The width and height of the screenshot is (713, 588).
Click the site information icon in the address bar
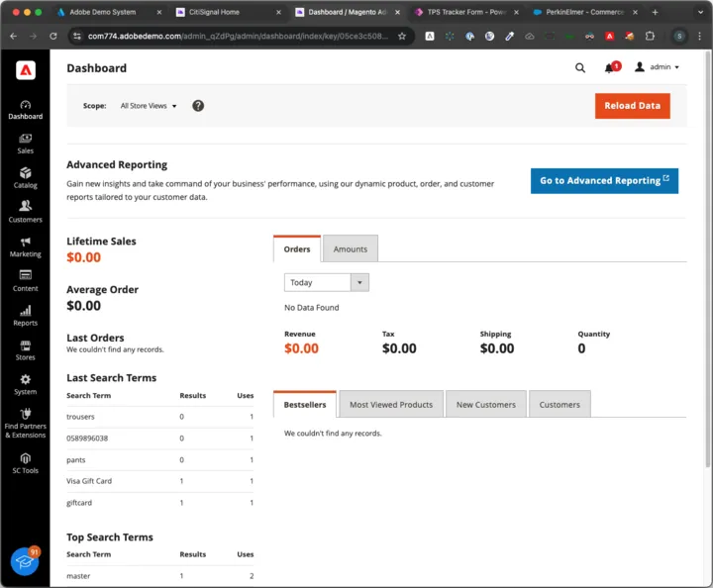click(x=77, y=36)
